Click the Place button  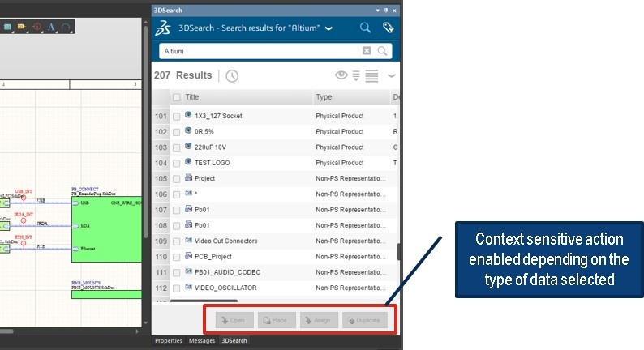coord(277,320)
